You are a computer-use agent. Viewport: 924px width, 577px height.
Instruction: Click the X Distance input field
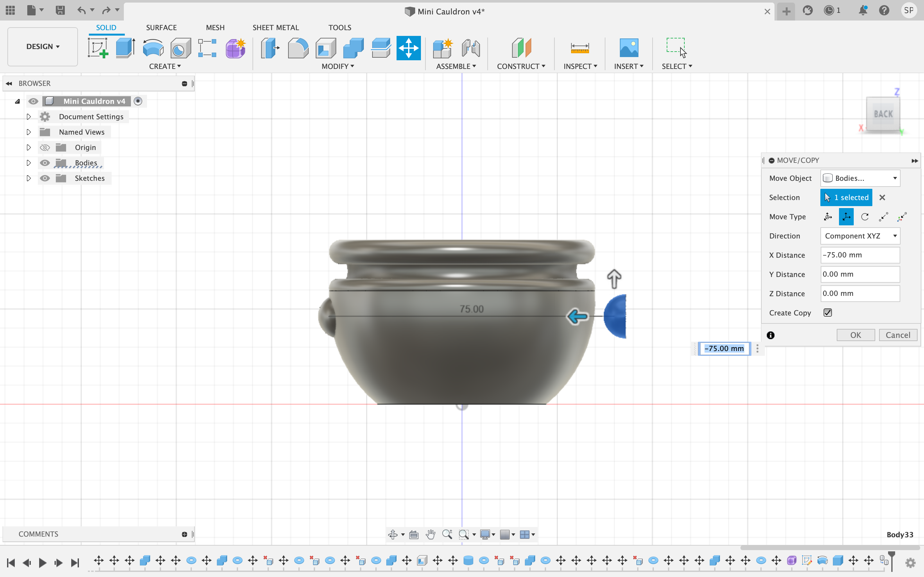(859, 255)
